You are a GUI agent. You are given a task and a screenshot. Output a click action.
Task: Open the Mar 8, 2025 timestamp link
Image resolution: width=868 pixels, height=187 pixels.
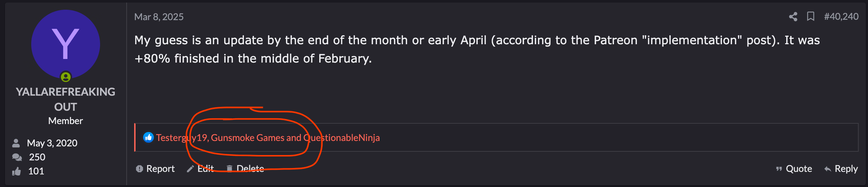click(159, 17)
